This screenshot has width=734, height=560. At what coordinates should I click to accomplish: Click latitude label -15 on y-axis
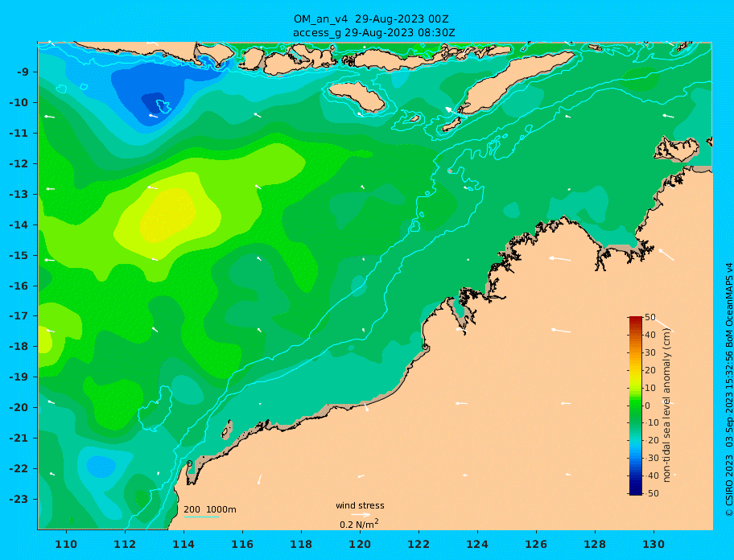click(x=19, y=255)
